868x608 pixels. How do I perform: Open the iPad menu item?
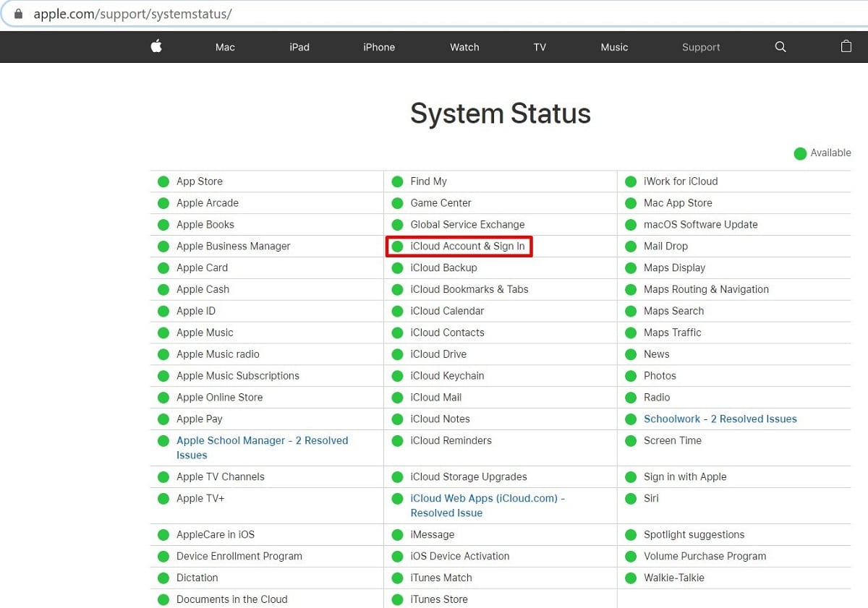299,47
